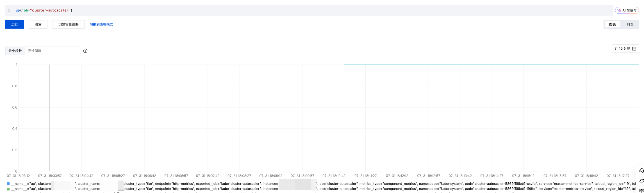
Task: Click the 最小步长 label
Action: click(15, 51)
